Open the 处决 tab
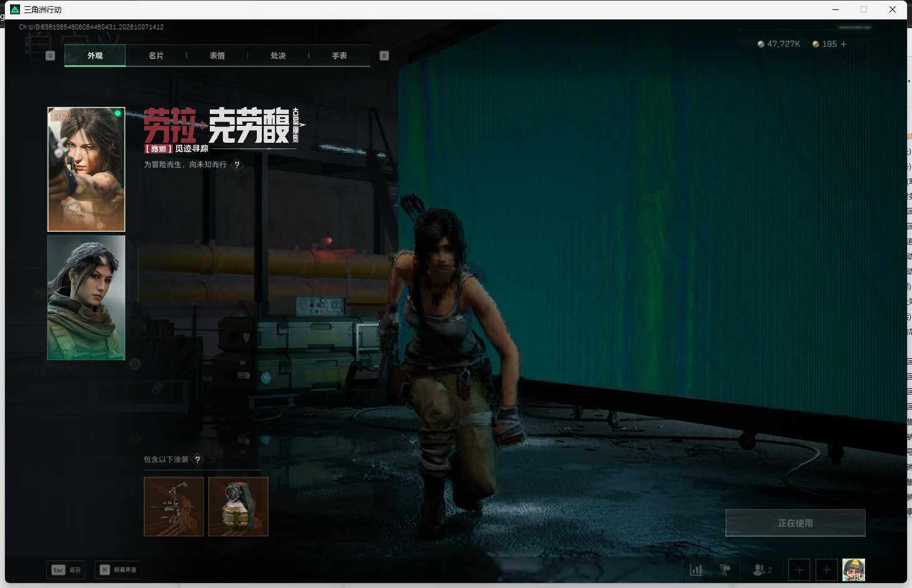Screen dimensions: 912x588 point(278,56)
